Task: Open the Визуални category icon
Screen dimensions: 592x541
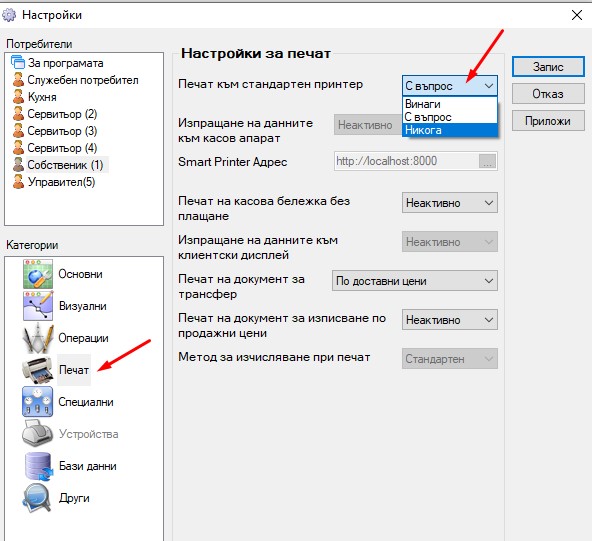Action: click(x=38, y=306)
